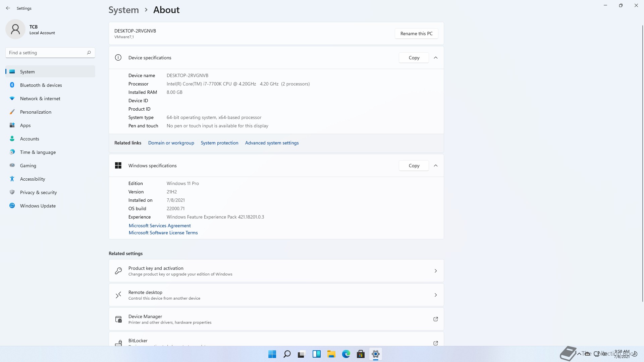Open Microsoft Services Agreement link

160,226
